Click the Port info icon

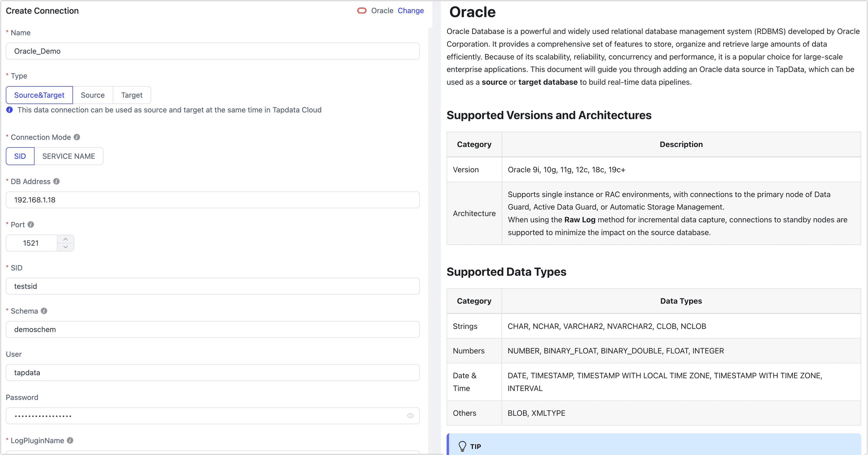pyautogui.click(x=31, y=224)
